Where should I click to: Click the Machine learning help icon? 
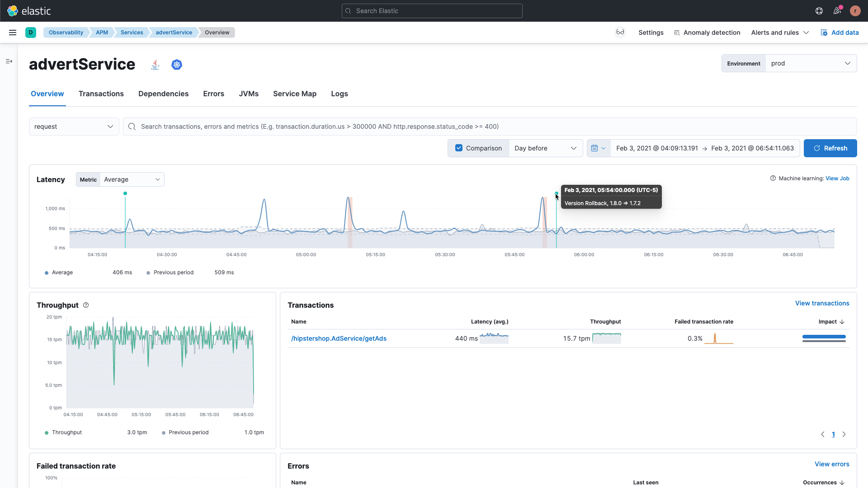(x=773, y=178)
